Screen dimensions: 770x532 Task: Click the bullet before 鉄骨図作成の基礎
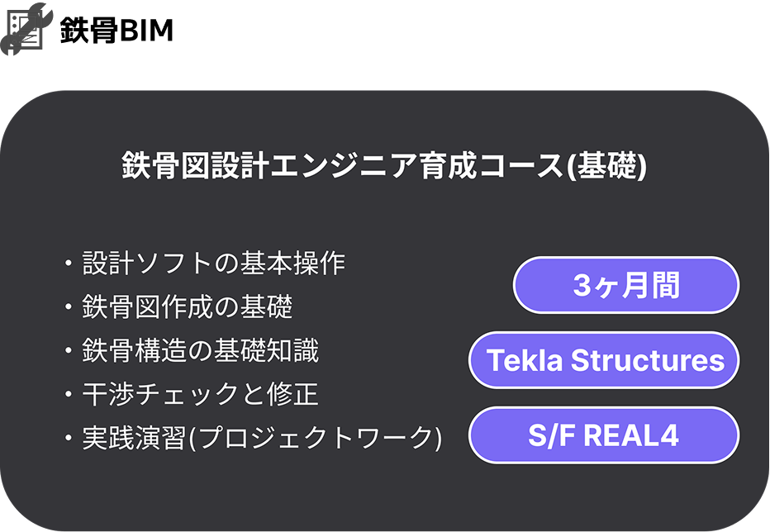(x=69, y=307)
